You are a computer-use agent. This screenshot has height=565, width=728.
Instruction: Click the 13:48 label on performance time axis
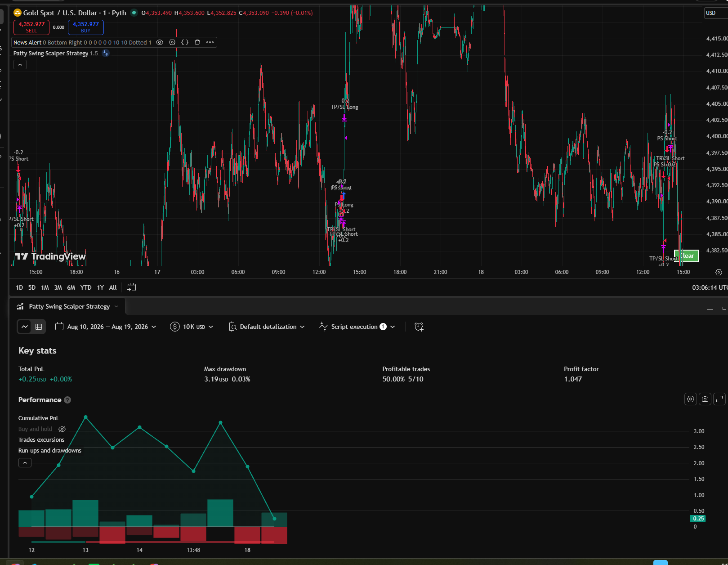tap(193, 550)
